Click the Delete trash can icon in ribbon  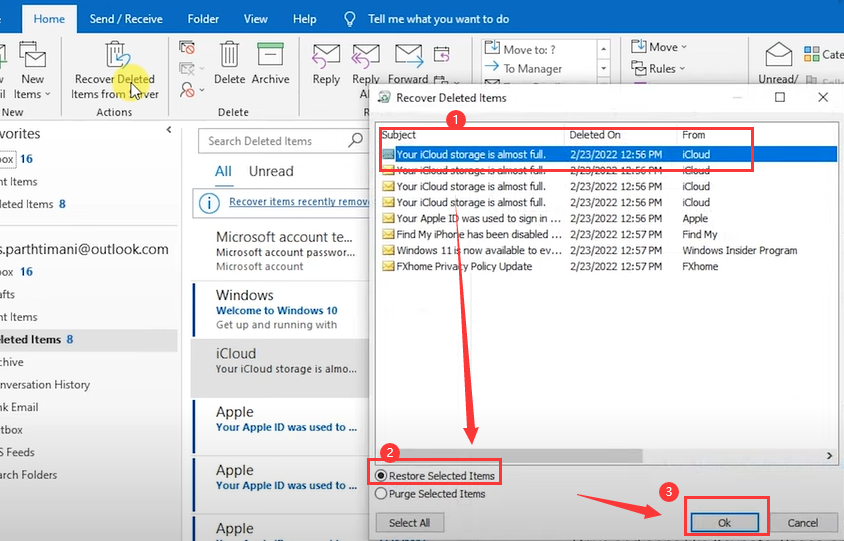[229, 55]
